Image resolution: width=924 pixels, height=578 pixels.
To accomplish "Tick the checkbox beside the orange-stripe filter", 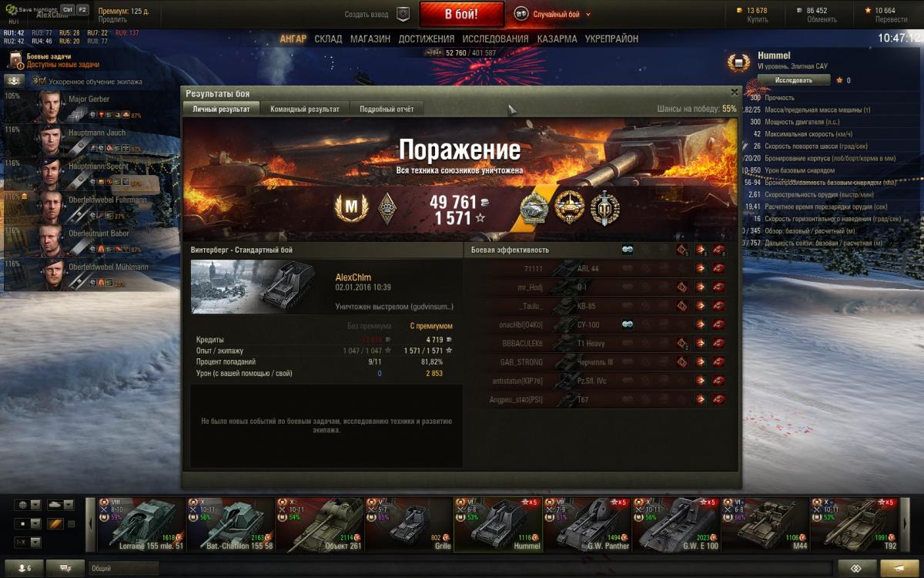I will point(72,524).
